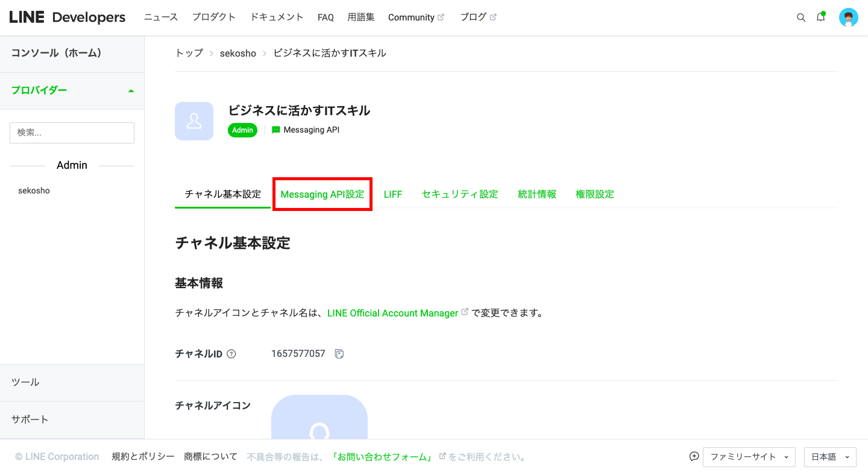Switch to the Messaging API設定 tab
868x475 pixels.
pyautogui.click(x=322, y=194)
